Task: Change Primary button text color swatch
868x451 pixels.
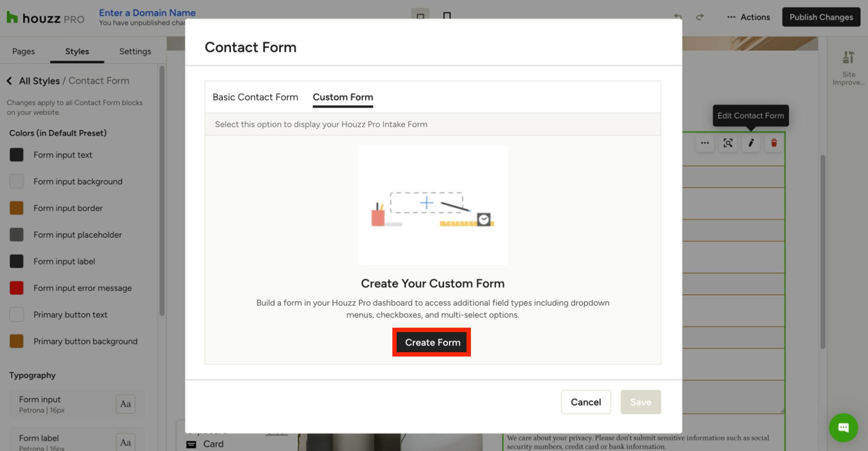Action: [17, 314]
